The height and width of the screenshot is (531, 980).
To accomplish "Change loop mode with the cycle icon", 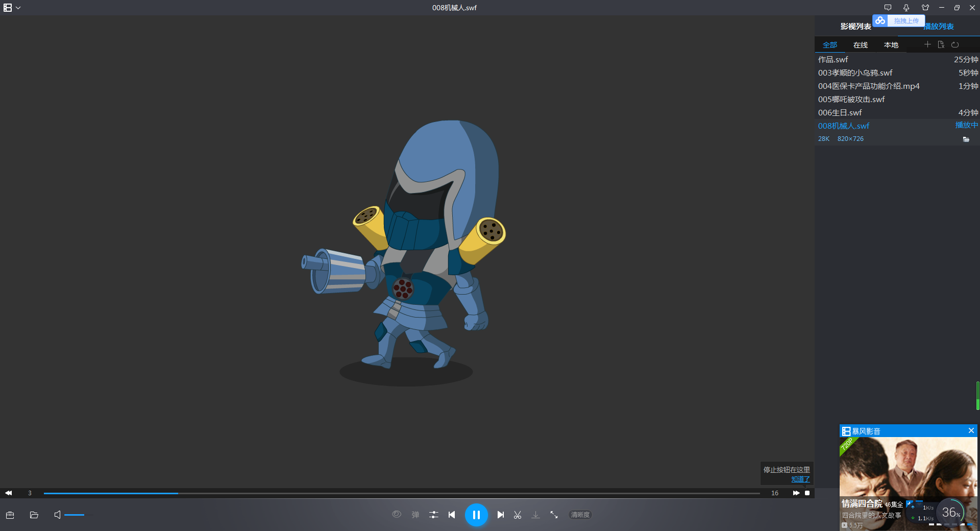I will [x=955, y=44].
